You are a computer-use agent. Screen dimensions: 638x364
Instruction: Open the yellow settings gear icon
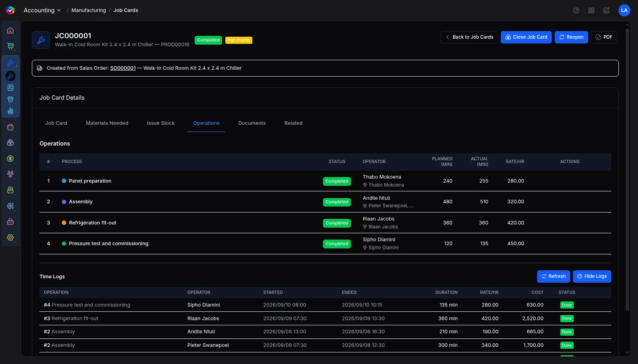tap(10, 238)
